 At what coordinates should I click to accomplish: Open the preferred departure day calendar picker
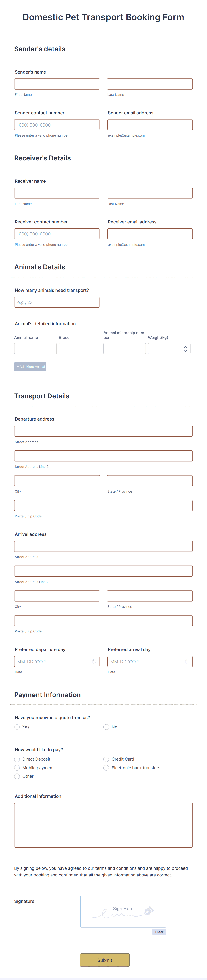(95, 661)
